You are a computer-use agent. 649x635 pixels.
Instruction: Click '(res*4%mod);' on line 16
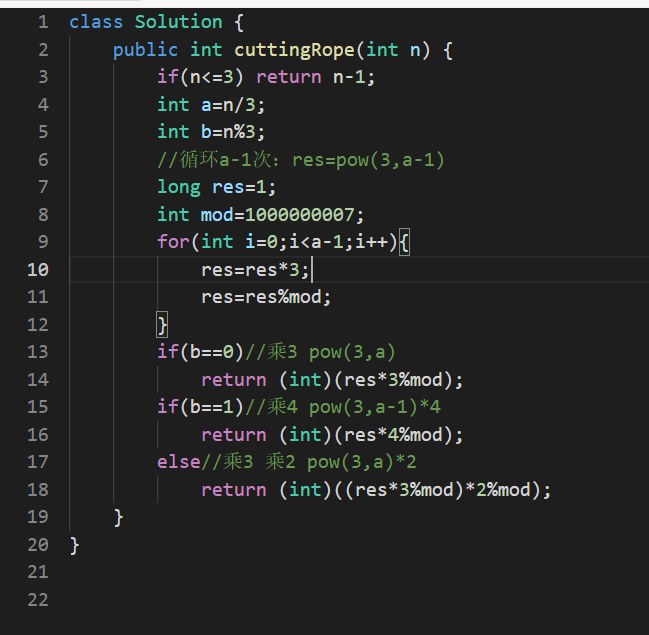coord(398,435)
